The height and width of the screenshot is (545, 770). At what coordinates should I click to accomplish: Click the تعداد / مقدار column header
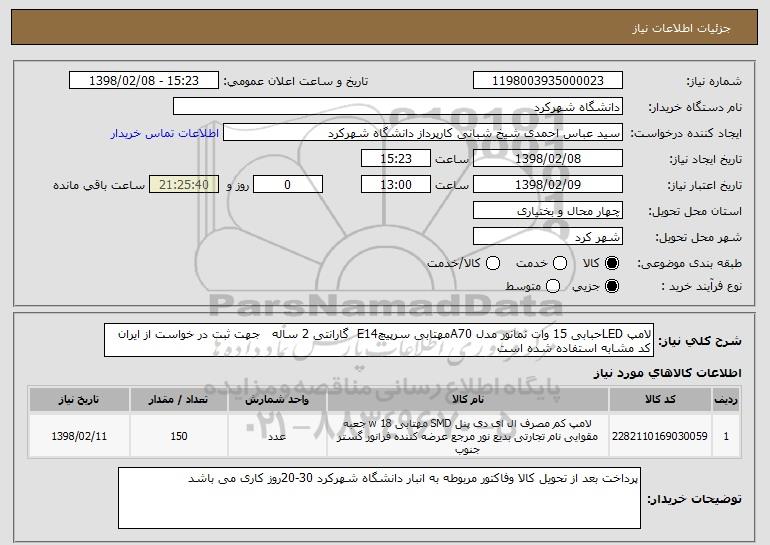(179, 400)
